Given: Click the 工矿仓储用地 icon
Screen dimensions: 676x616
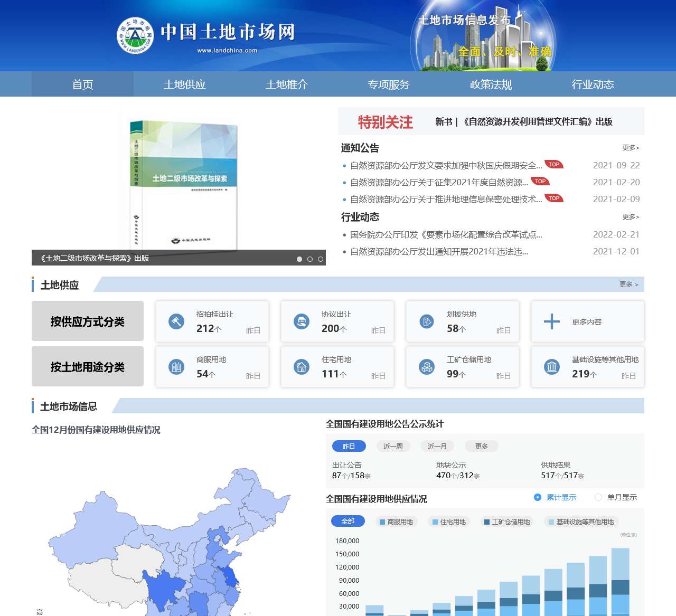Looking at the screenshot, I should click(x=427, y=366).
